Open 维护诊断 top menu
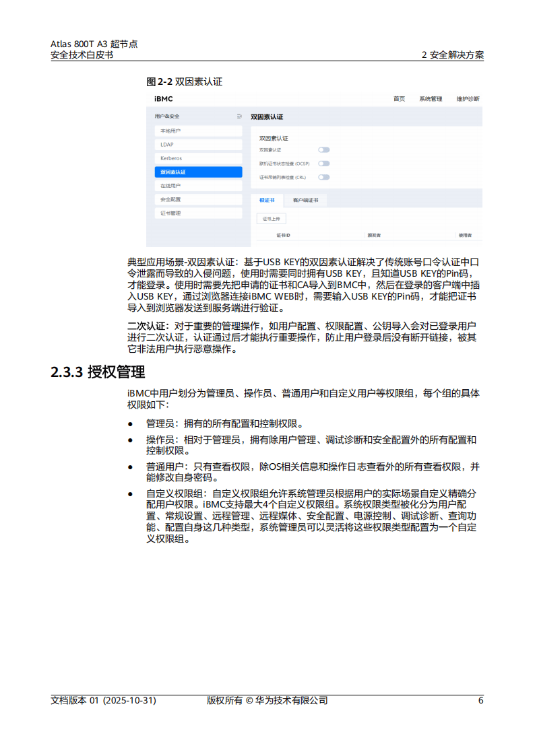 pos(468,99)
